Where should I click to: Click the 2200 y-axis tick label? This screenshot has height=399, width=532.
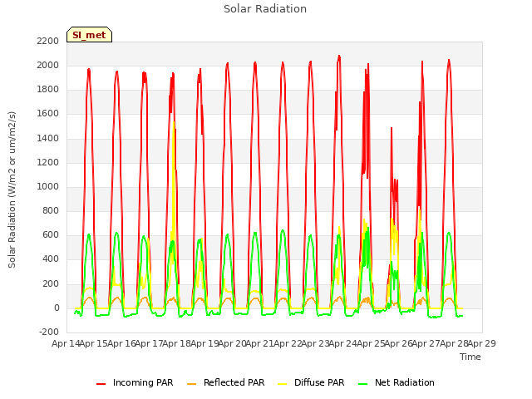(48, 41)
